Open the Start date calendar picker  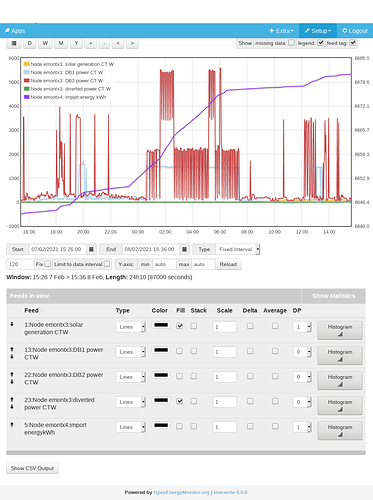pyautogui.click(x=91, y=249)
